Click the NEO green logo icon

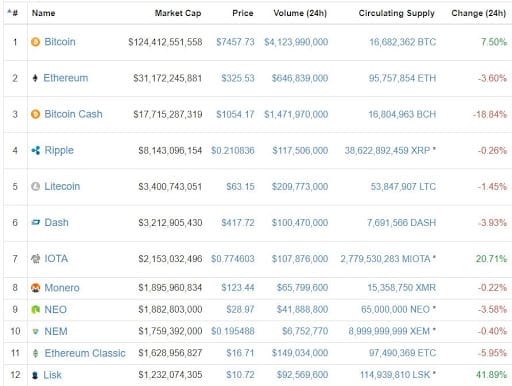click(x=35, y=310)
